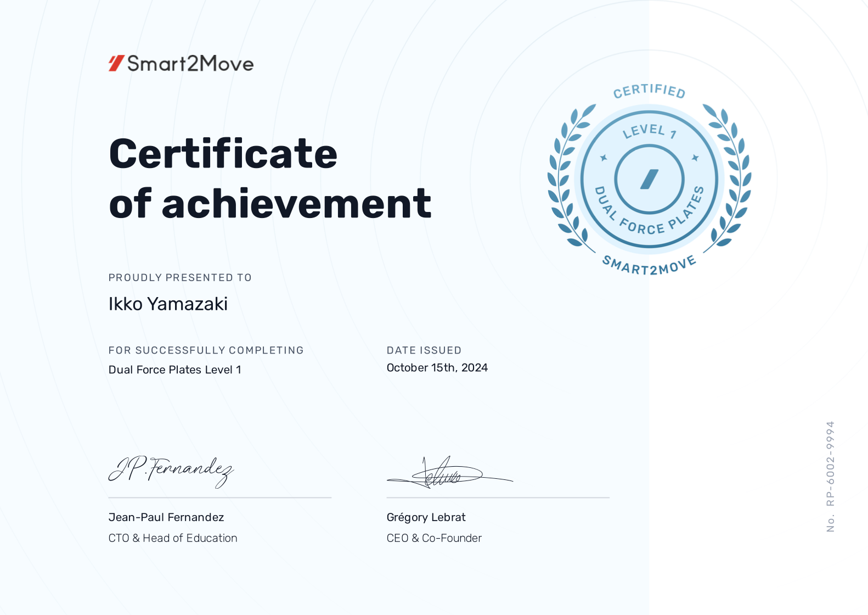Click the 'CERTIFIED' text above the badge
The image size is (868, 615).
[649, 91]
